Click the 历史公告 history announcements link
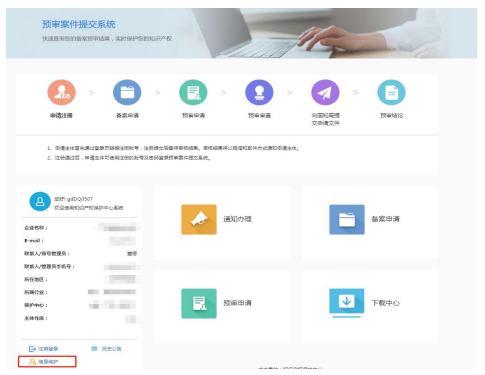This screenshot has height=375, width=485. click(x=111, y=349)
